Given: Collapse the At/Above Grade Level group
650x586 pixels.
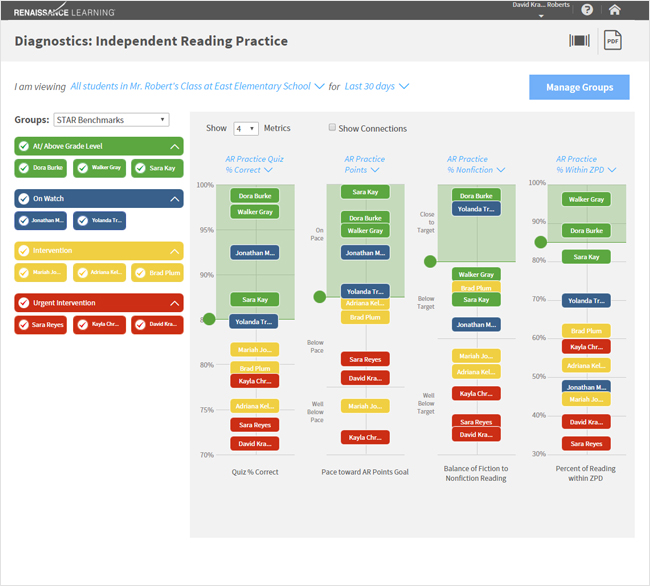Looking at the screenshot, I should click(x=175, y=146).
